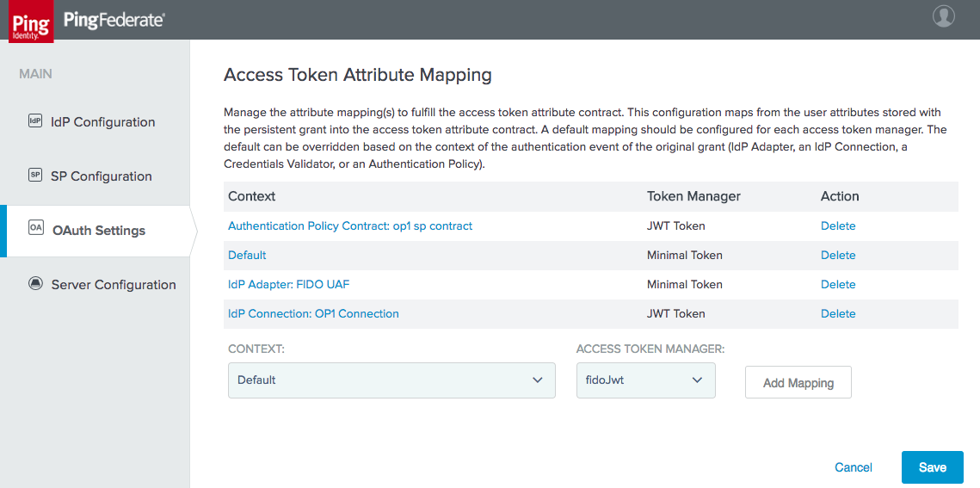This screenshot has width=980, height=488.
Task: Open the SP Configuration section
Action: point(102,176)
